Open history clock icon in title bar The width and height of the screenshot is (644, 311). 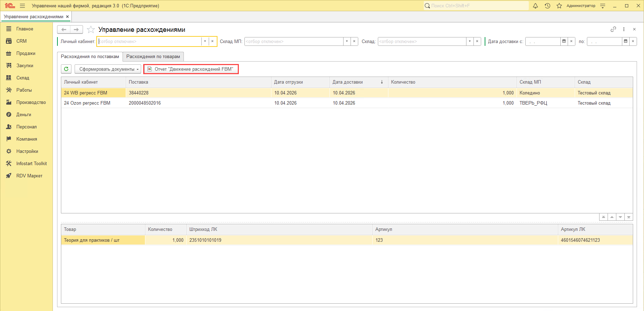[x=547, y=6]
